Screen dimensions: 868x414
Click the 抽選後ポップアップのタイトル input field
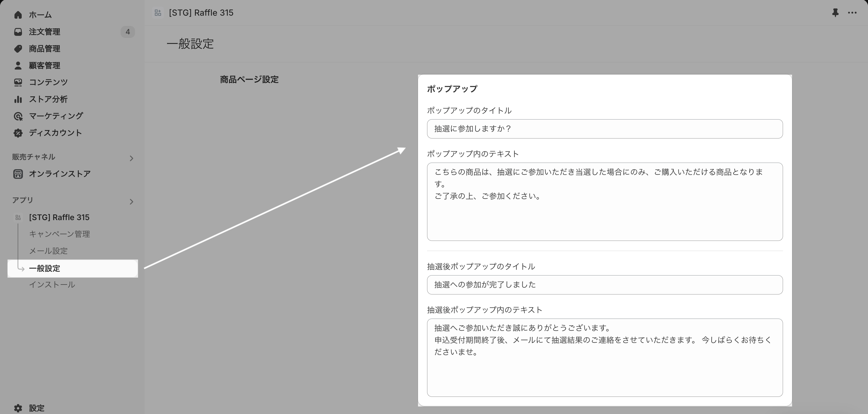[x=605, y=285]
